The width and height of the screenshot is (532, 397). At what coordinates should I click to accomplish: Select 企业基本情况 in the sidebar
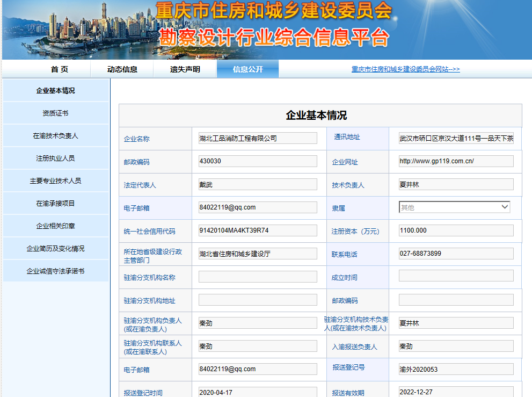click(56, 91)
